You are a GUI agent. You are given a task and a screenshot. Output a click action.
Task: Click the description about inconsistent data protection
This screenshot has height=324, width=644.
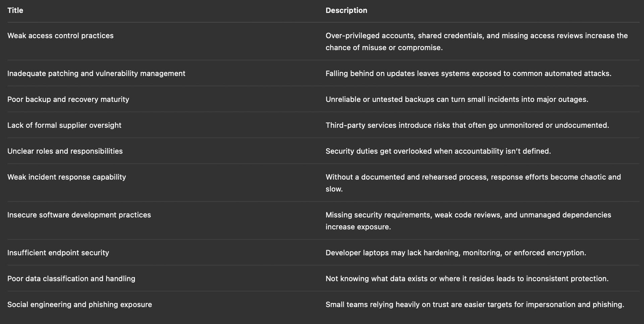467,278
